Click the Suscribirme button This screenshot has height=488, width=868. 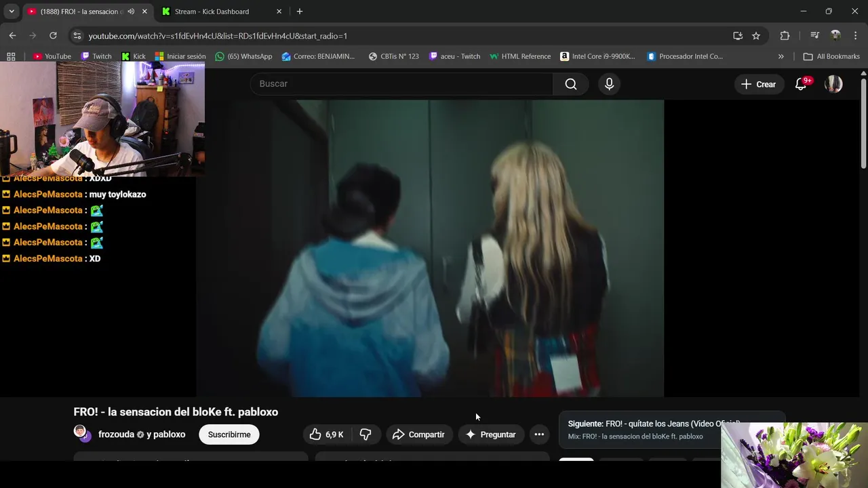[x=229, y=434]
